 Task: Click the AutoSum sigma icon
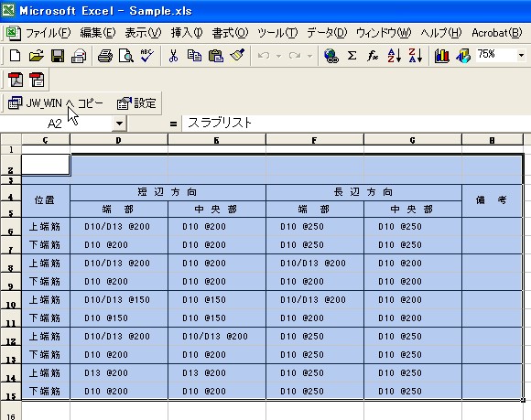tap(352, 56)
